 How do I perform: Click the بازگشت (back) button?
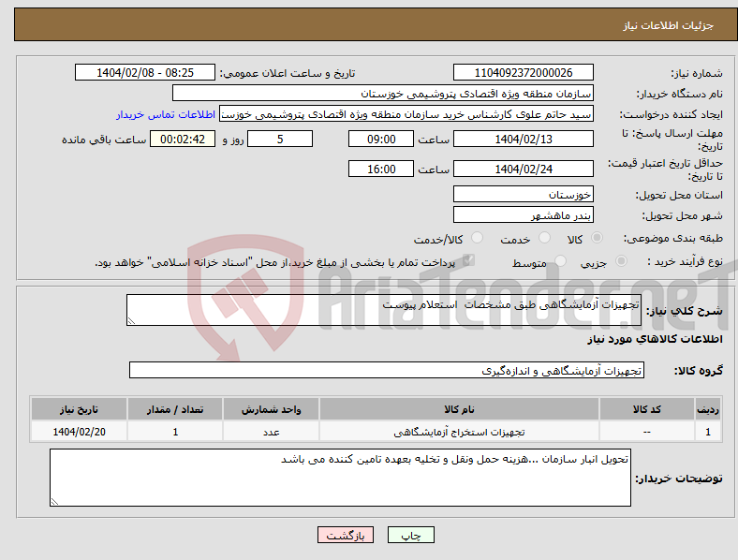(346, 535)
